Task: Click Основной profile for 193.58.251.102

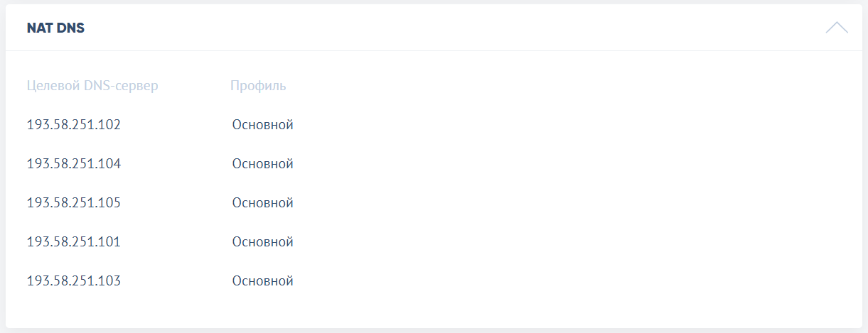Action: [262, 125]
